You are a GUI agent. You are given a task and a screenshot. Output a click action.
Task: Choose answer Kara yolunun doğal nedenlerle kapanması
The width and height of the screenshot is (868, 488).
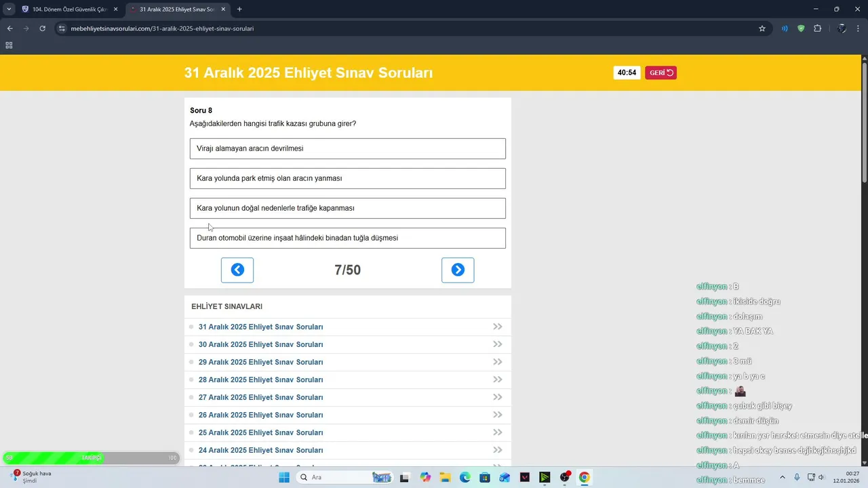(x=347, y=208)
